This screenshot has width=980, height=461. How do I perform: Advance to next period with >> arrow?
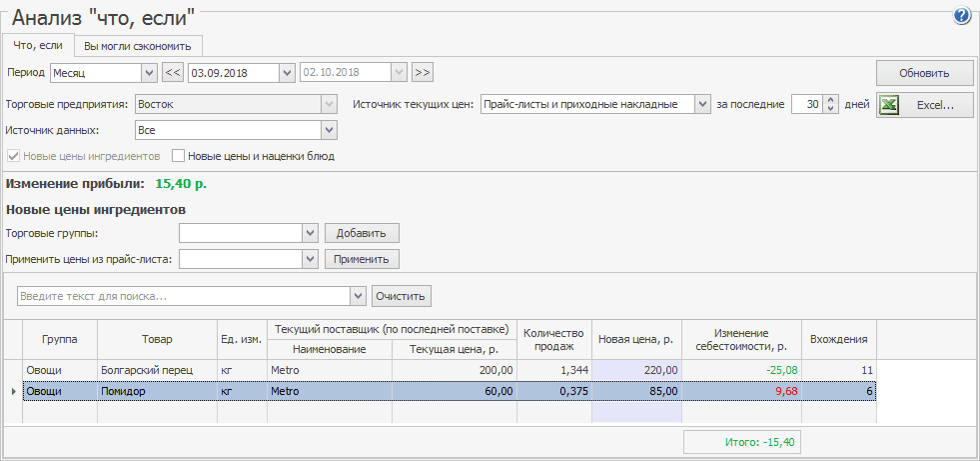coord(423,72)
